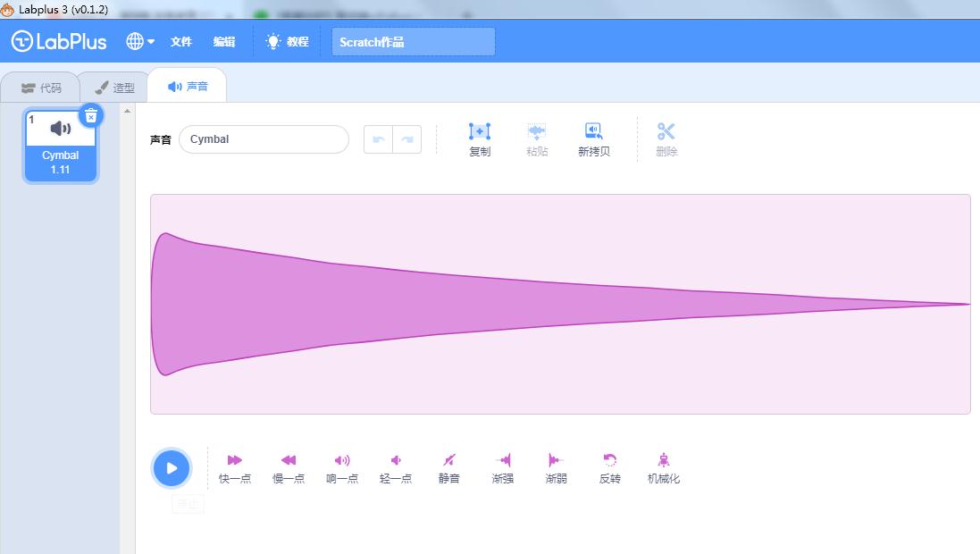The width and height of the screenshot is (980, 554).
Task: Click the sound name field Cymbal
Action: click(264, 139)
